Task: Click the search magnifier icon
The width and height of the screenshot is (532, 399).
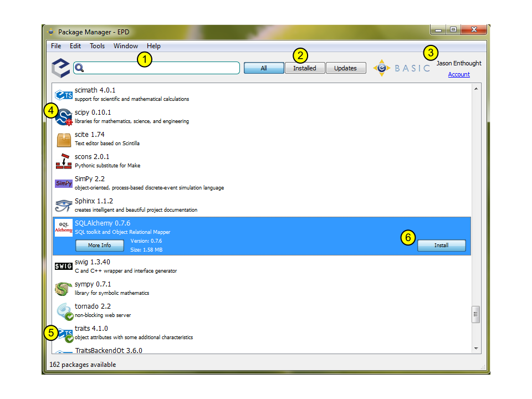Action: 79,67
